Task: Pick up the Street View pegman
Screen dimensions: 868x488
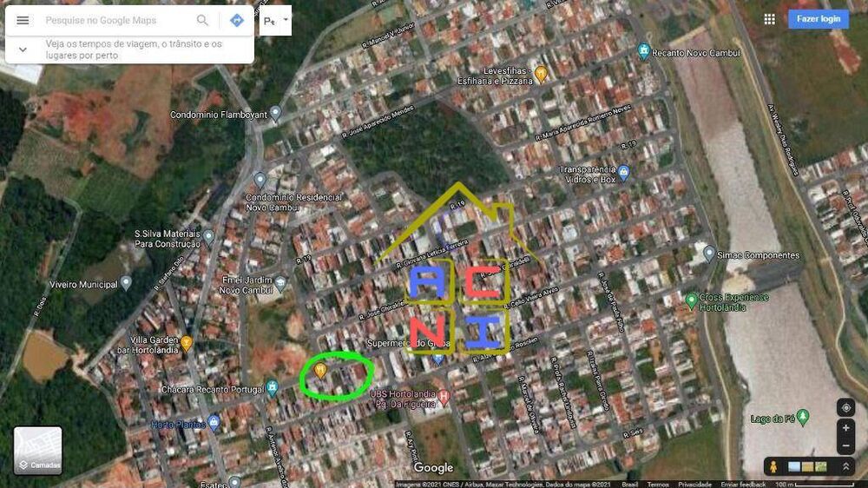Action: pyautogui.click(x=773, y=467)
